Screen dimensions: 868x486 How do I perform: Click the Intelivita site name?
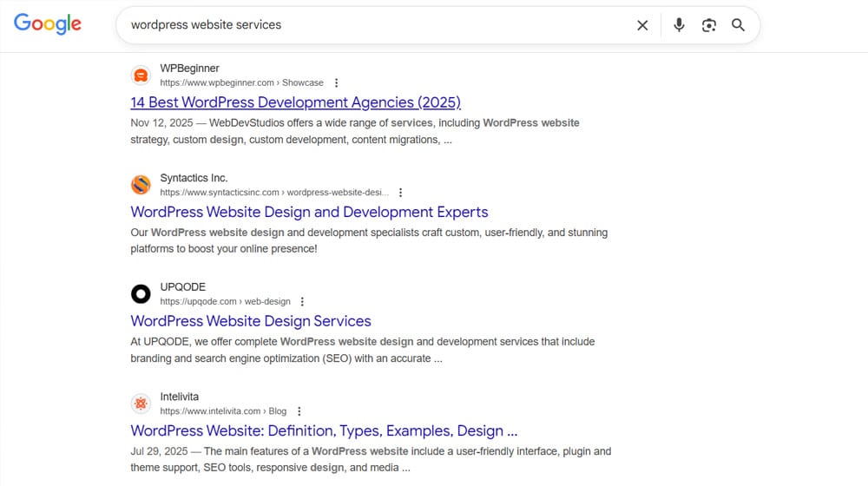point(180,397)
